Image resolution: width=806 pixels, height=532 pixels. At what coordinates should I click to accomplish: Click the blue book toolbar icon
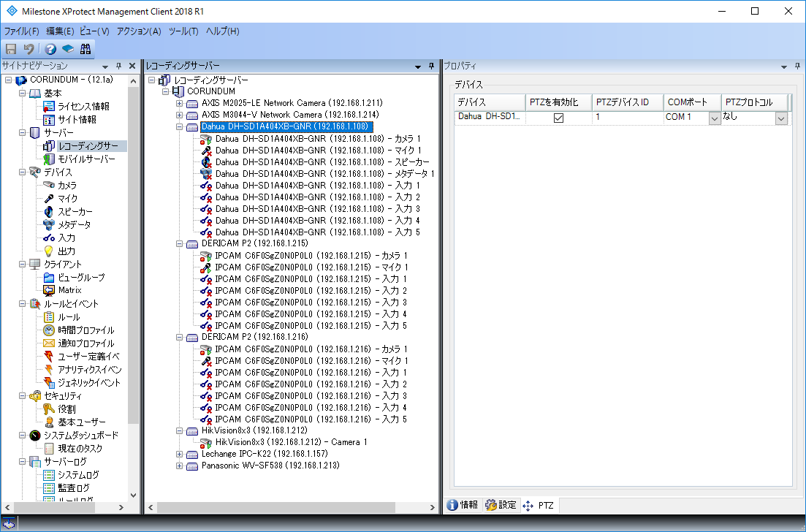68,49
